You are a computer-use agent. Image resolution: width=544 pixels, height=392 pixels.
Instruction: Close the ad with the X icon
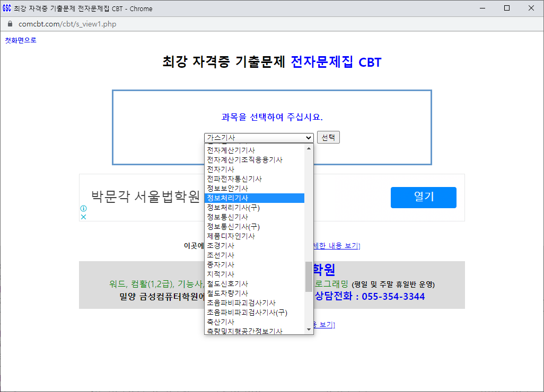[x=83, y=217]
